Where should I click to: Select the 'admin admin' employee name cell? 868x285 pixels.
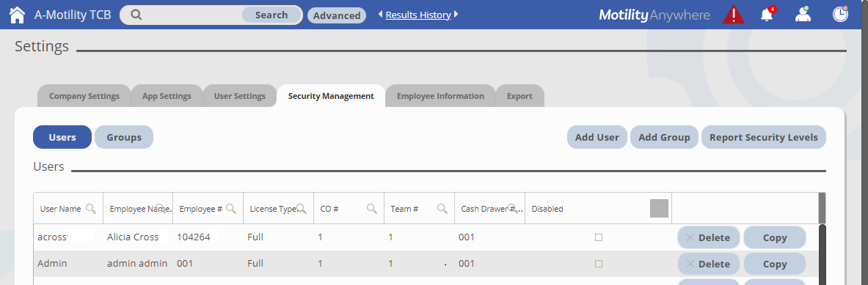[138, 264]
